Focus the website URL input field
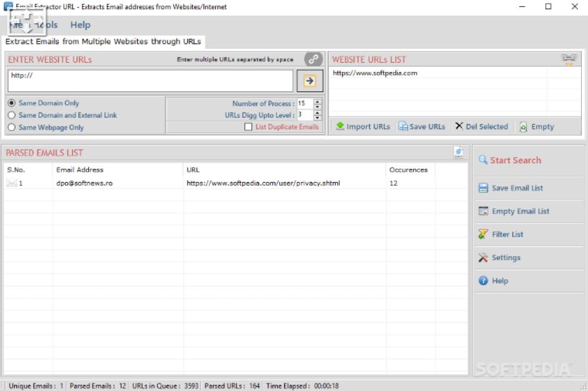 point(150,81)
